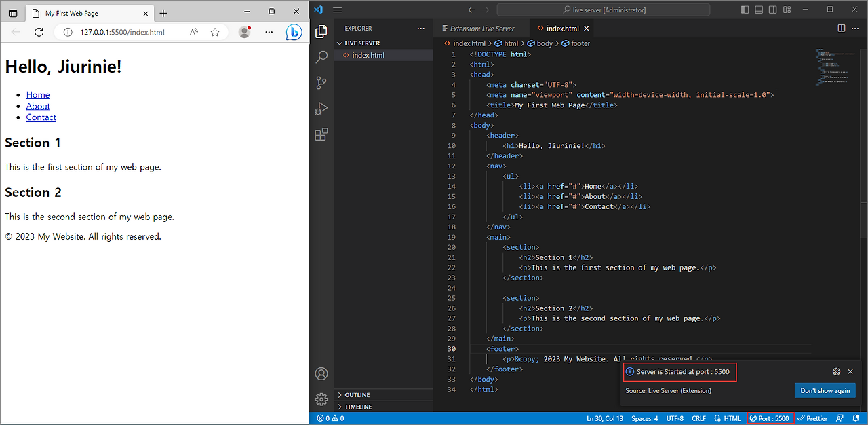Click the Server is Started notification text

[x=683, y=372]
